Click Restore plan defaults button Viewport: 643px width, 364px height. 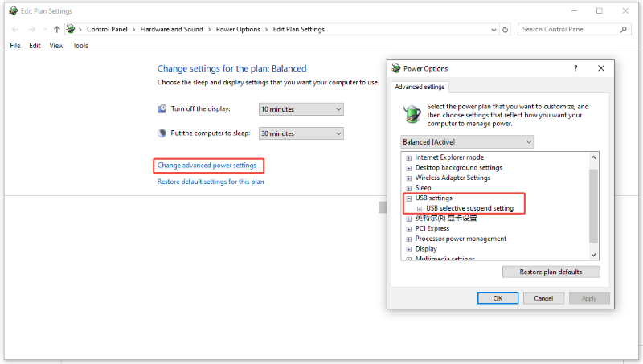551,272
